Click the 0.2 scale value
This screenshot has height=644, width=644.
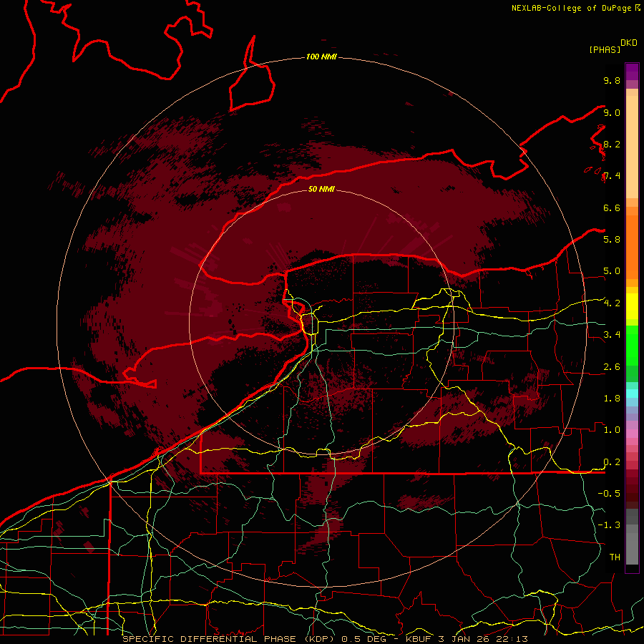(612, 462)
